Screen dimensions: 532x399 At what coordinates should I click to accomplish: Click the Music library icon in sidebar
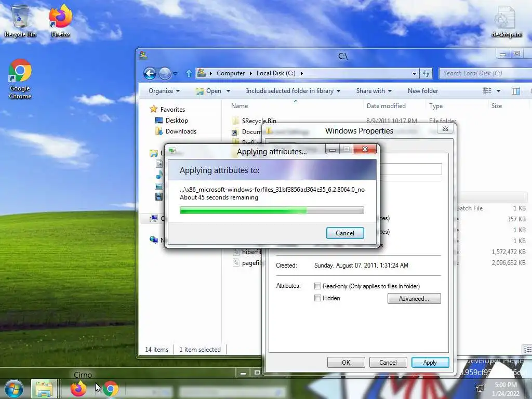pos(159,175)
